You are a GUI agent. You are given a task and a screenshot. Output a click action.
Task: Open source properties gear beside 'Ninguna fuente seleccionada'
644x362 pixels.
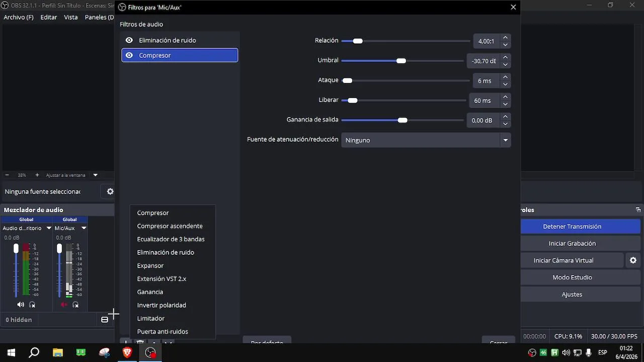click(110, 192)
